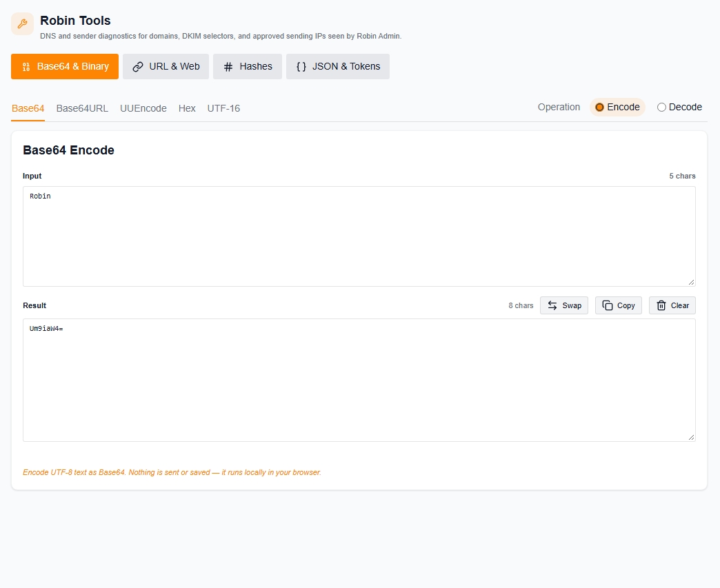
Task: Select the Encode operation radio button
Action: pos(599,108)
